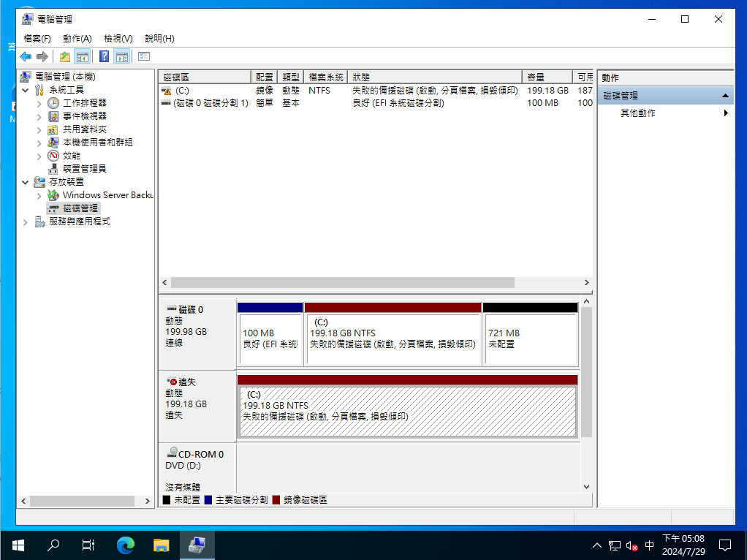Open Task View from the taskbar
Screen dimensions: 747x560
88,545
